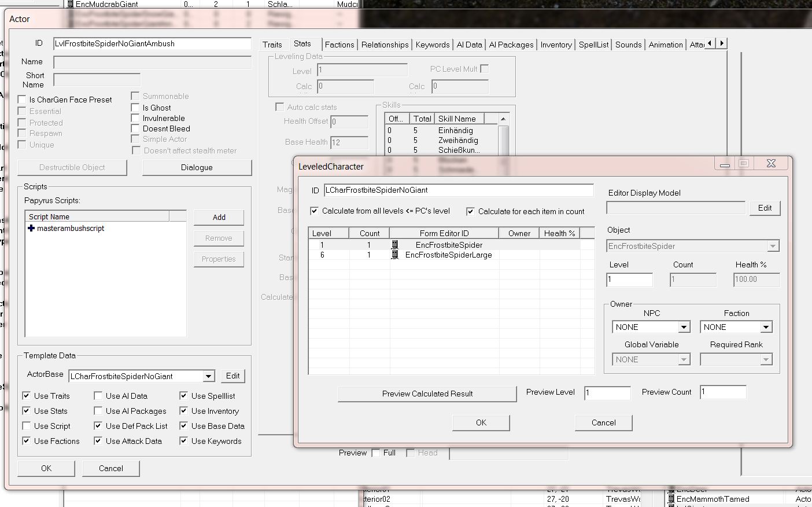Switch to the Inventory tab
The width and height of the screenshot is (812, 507).
(556, 45)
